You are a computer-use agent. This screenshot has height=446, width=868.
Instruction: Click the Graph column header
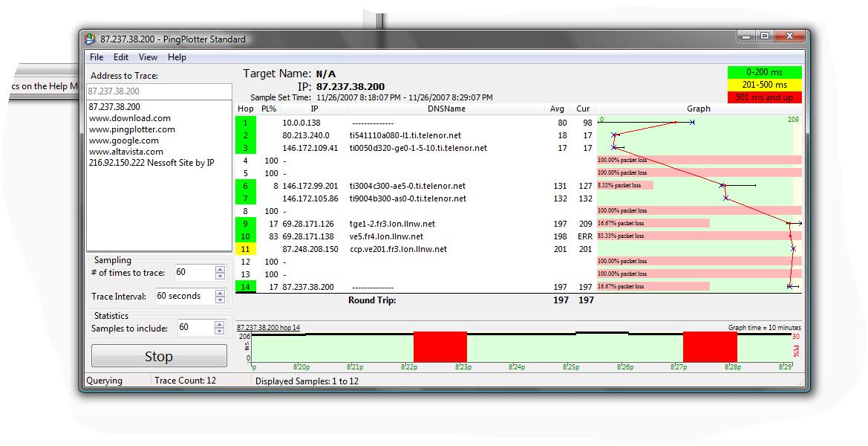(x=699, y=109)
